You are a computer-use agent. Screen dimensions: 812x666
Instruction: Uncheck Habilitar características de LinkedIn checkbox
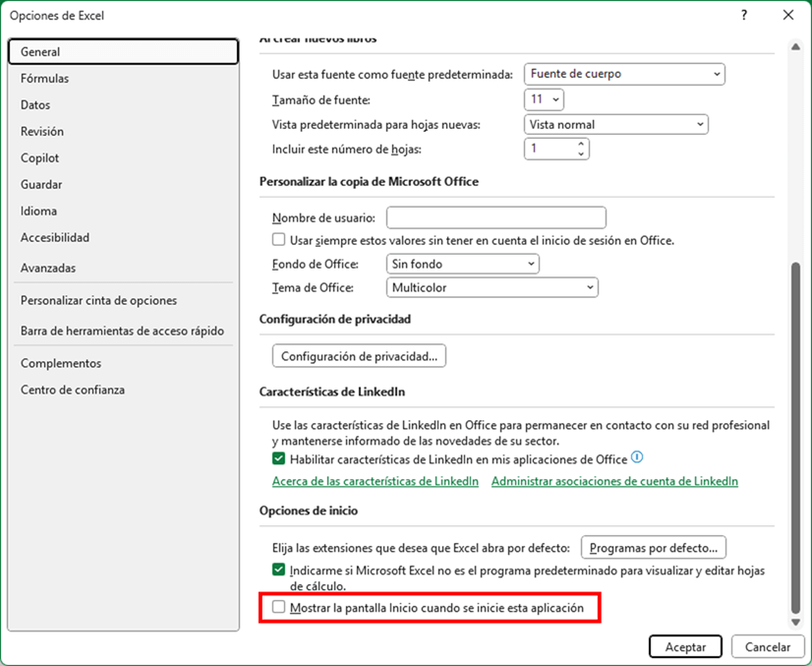[278, 458]
